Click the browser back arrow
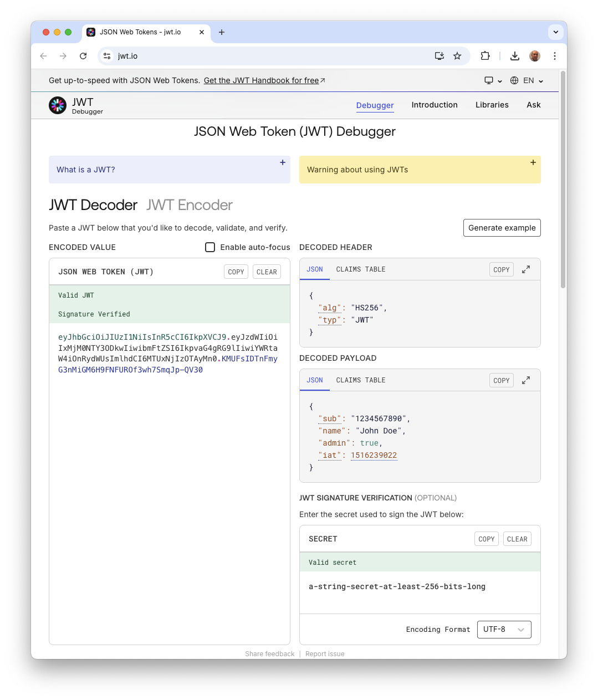Viewport: 598px width, 700px height. click(x=43, y=56)
